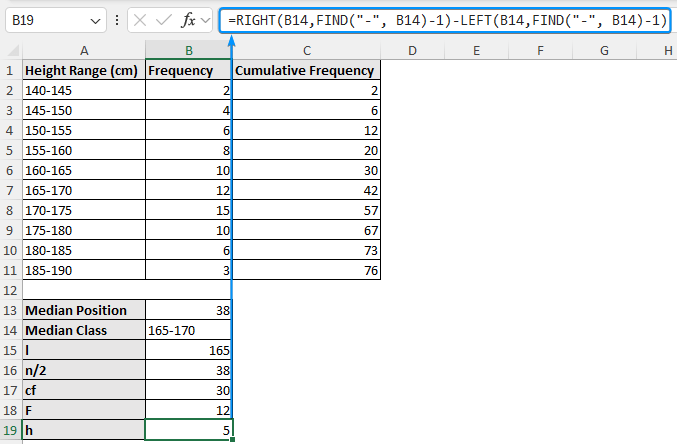The width and height of the screenshot is (677, 444).
Task: Click the Median Position label cell
Action: (x=83, y=310)
